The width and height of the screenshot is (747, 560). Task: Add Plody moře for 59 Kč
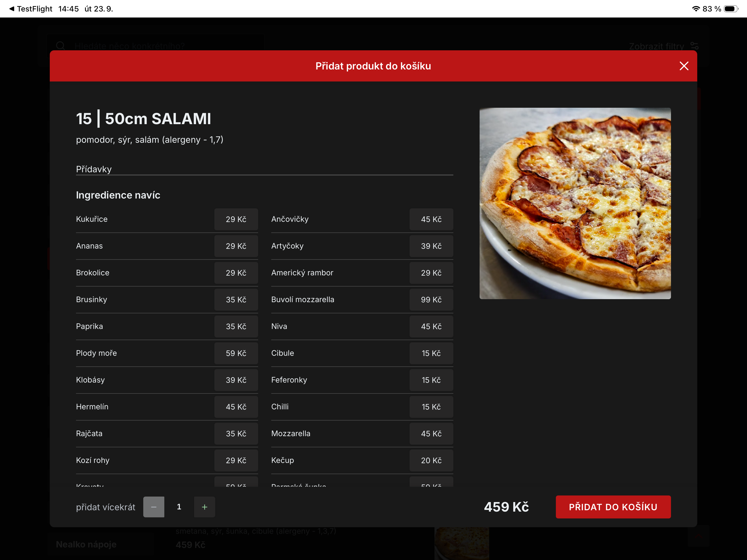click(236, 353)
